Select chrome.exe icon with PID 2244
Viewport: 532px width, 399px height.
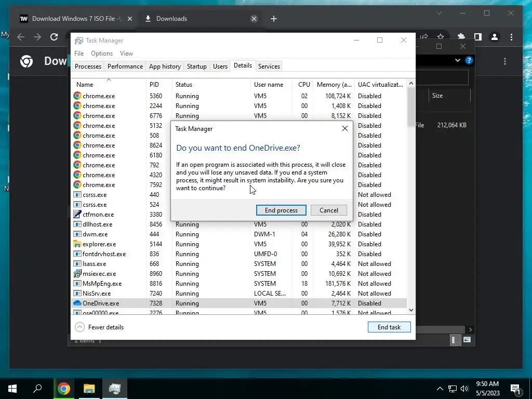pos(77,106)
